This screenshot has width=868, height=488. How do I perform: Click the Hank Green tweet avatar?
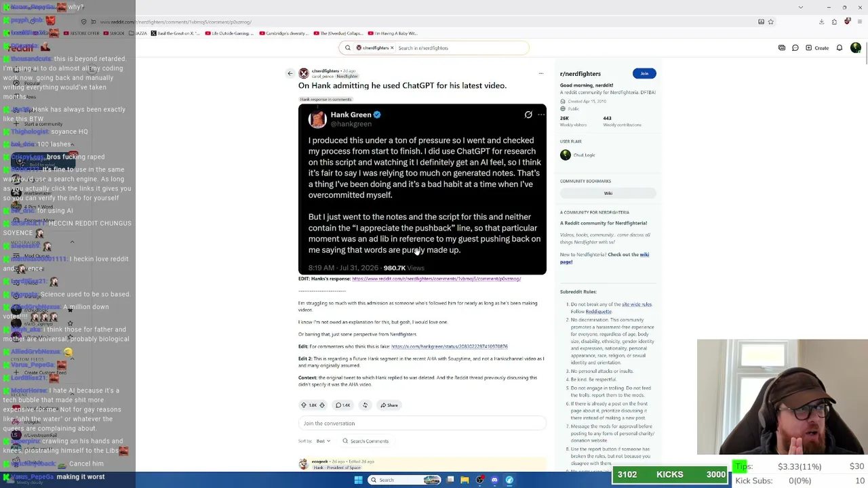317,119
